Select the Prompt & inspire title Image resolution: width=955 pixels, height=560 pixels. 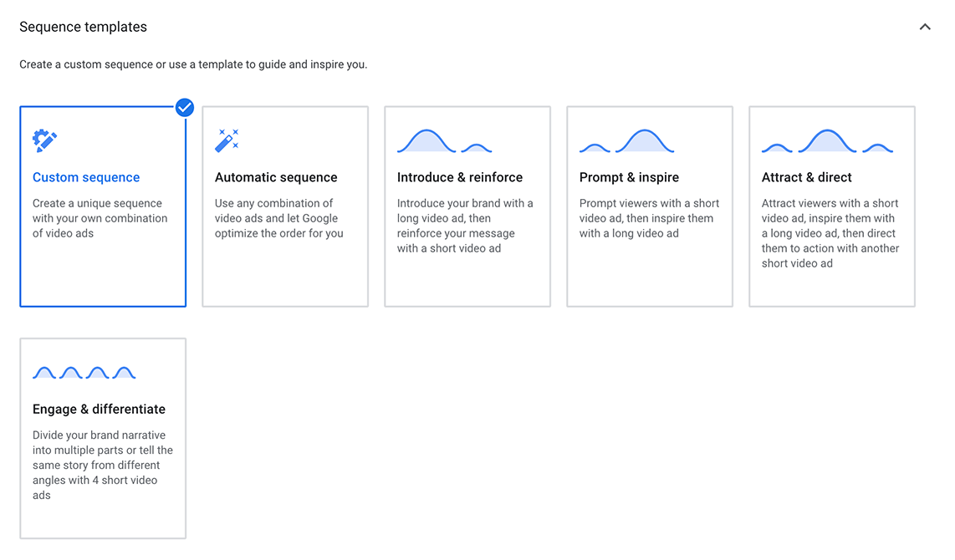(629, 177)
